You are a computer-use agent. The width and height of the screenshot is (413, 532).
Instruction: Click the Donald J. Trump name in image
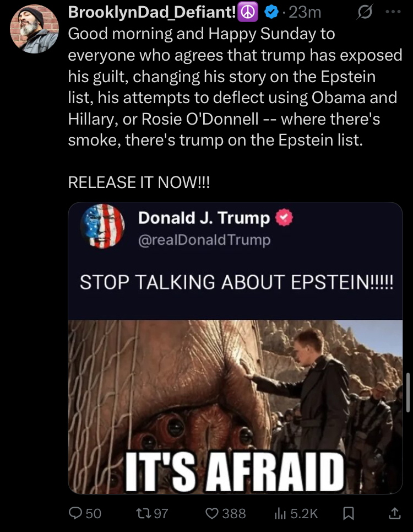204,218
